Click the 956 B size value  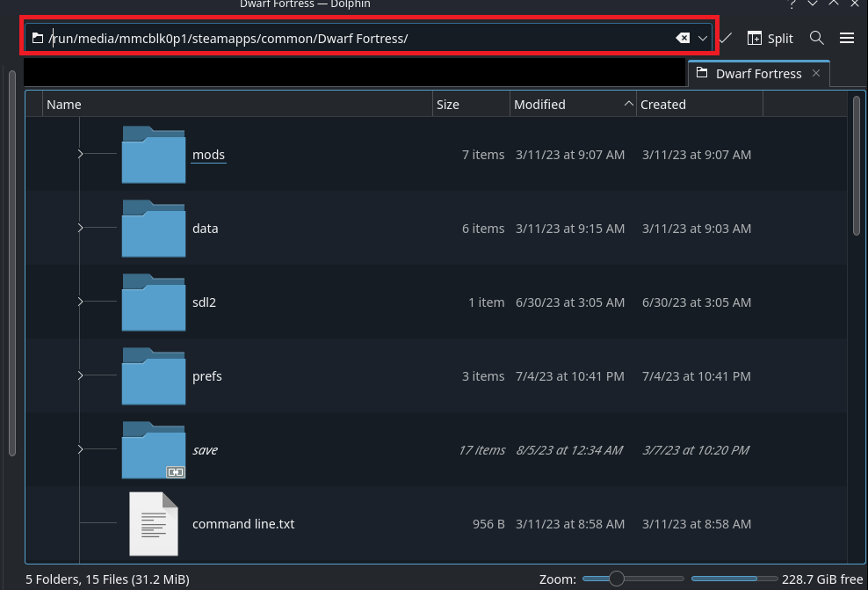click(x=488, y=524)
